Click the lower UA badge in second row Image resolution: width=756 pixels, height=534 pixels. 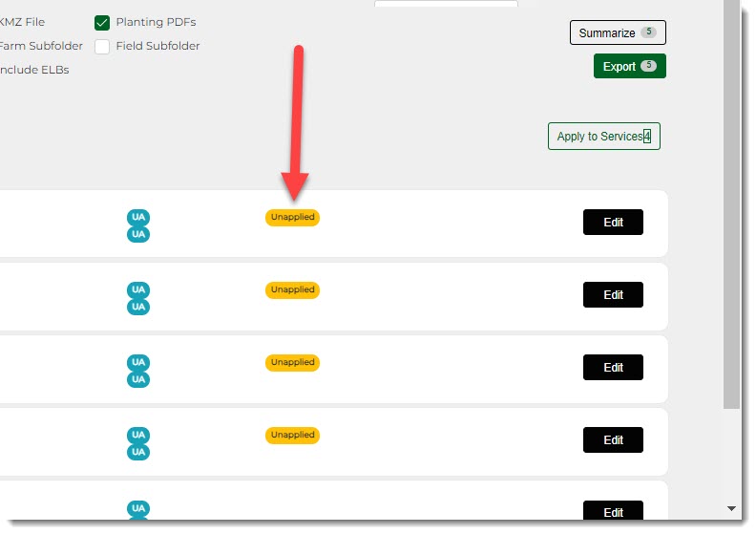point(138,307)
